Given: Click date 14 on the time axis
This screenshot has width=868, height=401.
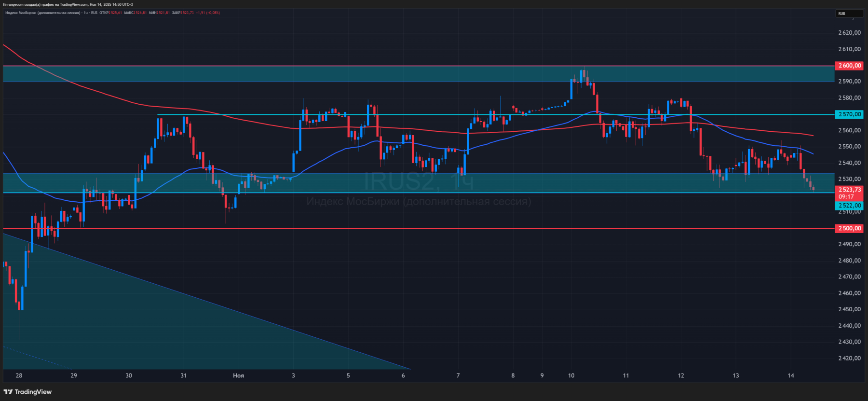Looking at the screenshot, I should pyautogui.click(x=790, y=375).
